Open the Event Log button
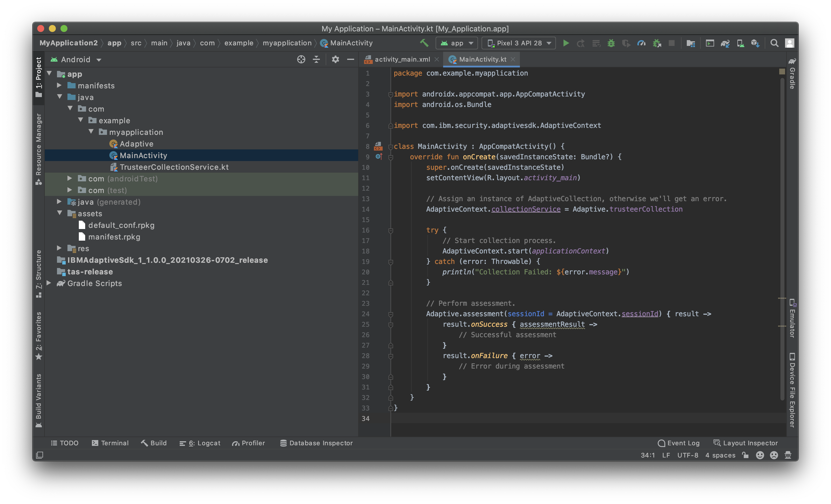 pyautogui.click(x=679, y=443)
